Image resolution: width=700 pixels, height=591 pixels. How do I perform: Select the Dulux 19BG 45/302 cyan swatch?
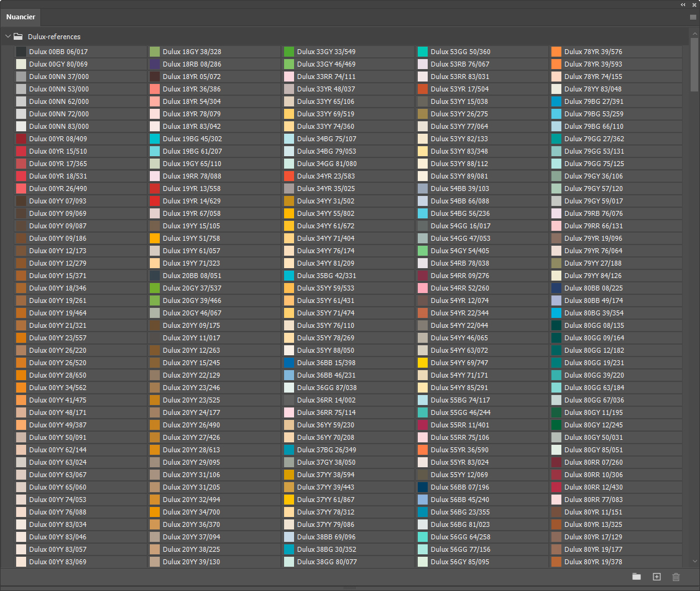pos(155,139)
